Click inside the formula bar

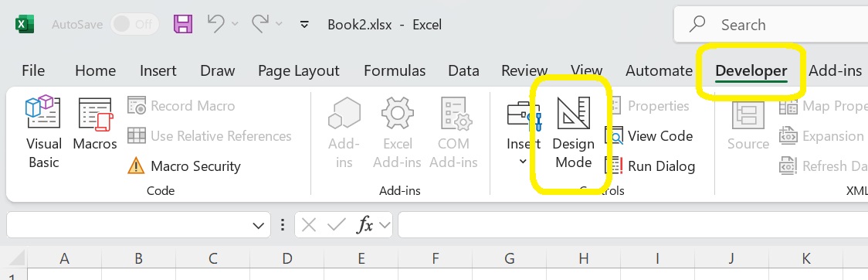pyautogui.click(x=632, y=225)
